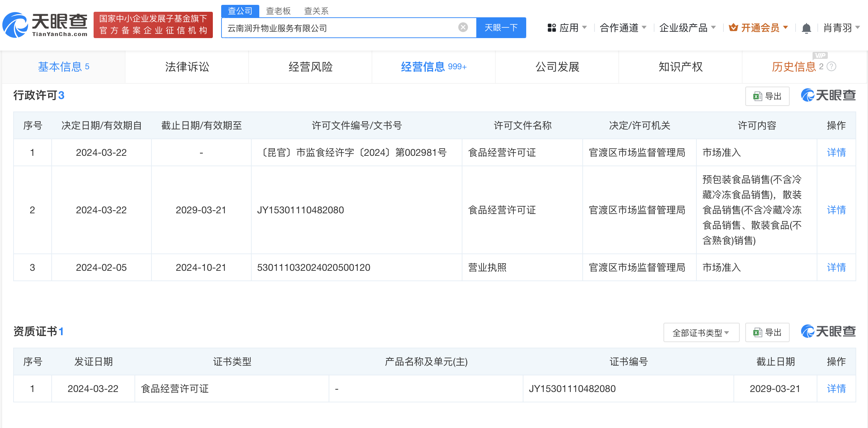This screenshot has height=428, width=868.
Task: Click certificate number JY15301110482080 in 资质证书 table
Action: click(572, 389)
